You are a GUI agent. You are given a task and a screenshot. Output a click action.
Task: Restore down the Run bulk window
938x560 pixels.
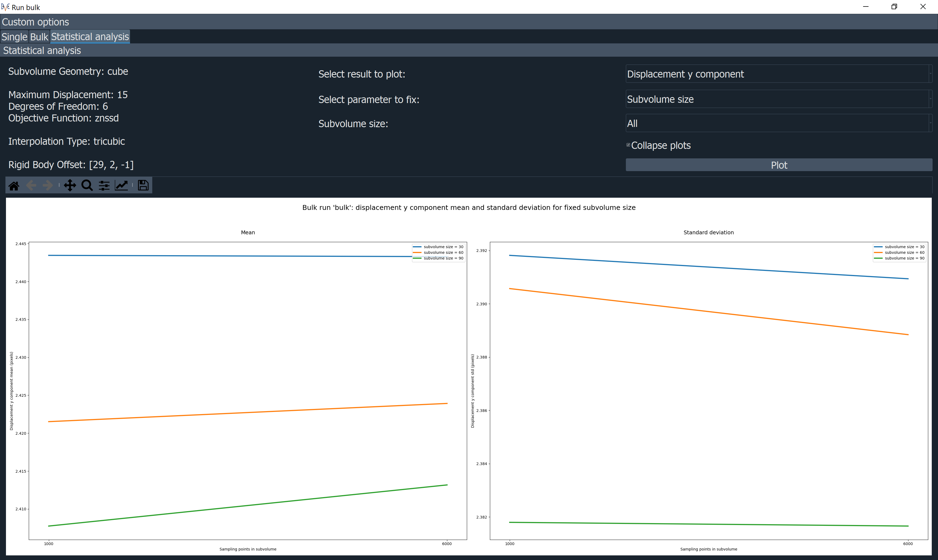[894, 7]
